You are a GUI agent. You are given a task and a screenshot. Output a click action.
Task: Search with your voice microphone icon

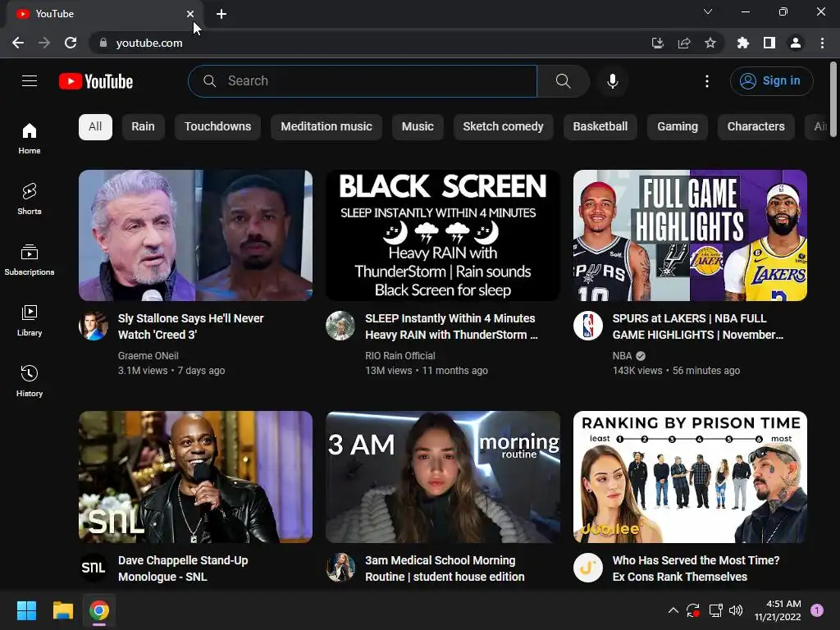coord(612,81)
